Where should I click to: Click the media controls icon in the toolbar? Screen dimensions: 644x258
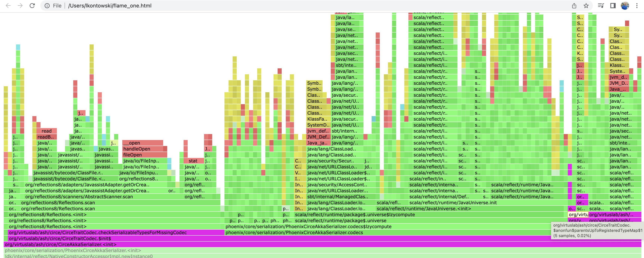tap(601, 5)
